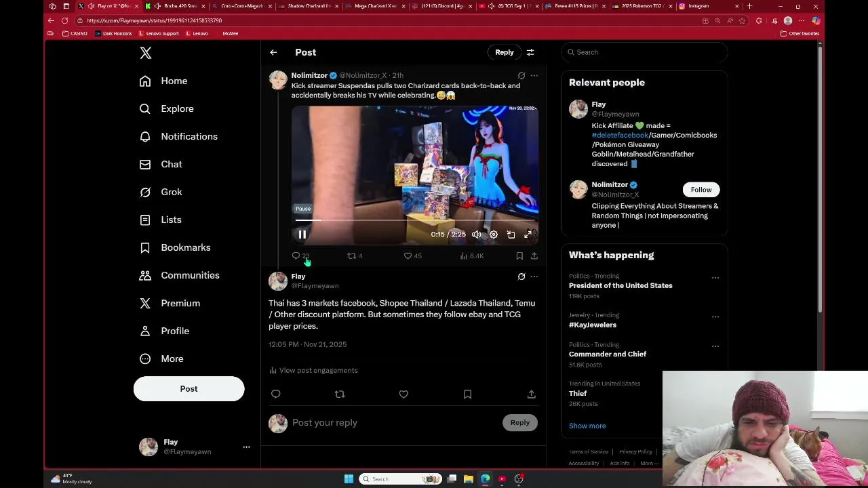Open more options on Nolimitzor post

(x=534, y=75)
